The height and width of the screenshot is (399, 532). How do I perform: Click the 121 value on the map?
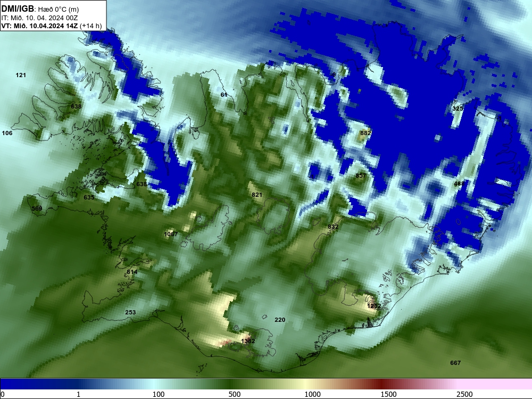click(21, 75)
